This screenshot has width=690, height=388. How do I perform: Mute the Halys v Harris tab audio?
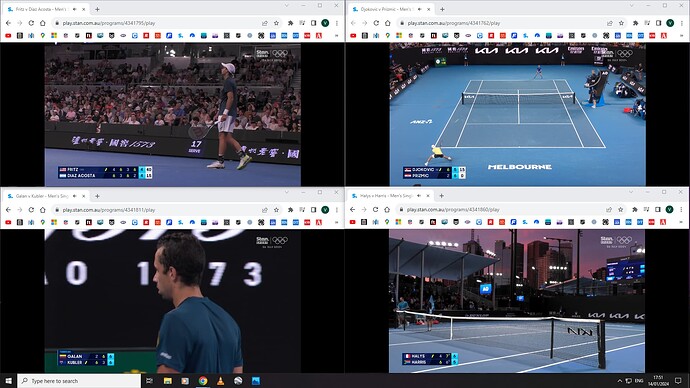[x=419, y=195]
